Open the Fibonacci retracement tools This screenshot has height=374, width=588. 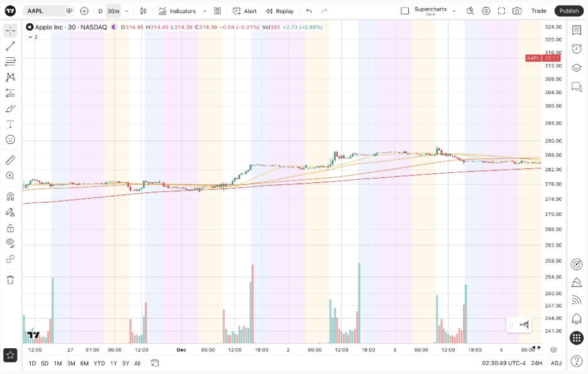[x=11, y=62]
